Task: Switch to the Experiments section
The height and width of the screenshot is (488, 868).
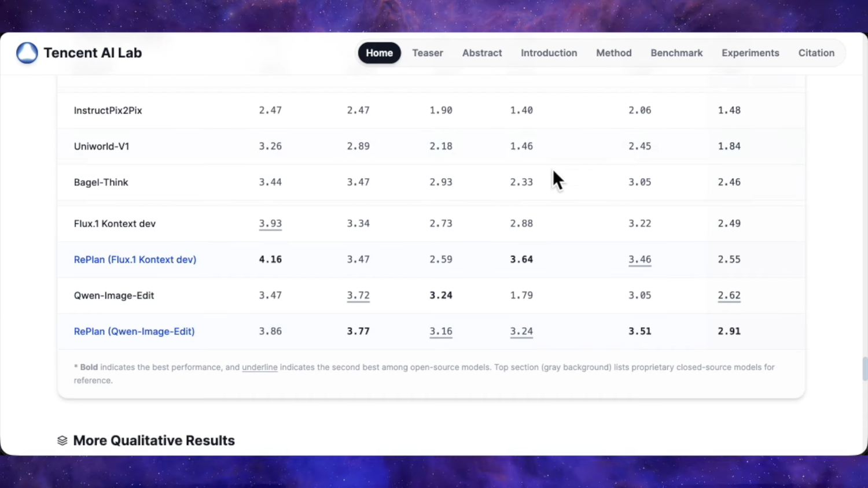Action: pyautogui.click(x=751, y=53)
